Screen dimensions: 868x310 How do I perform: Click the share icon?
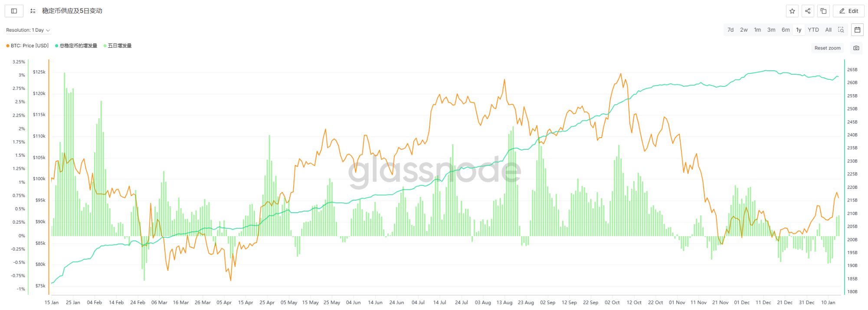(x=808, y=11)
